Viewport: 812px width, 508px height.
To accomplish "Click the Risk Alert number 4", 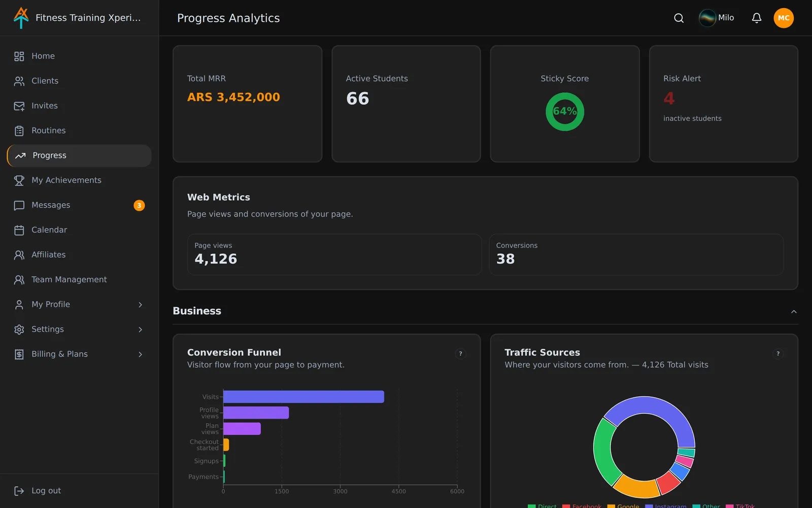I will 669,99.
